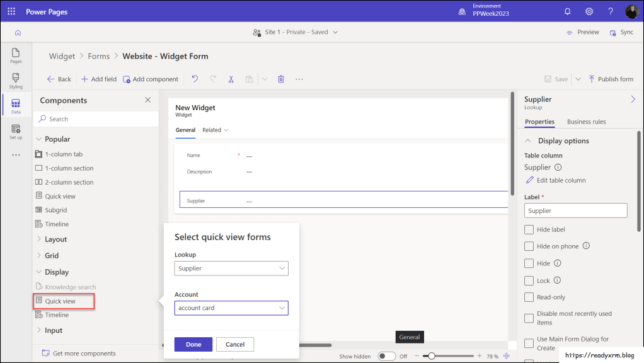
Task: Close the Components panel
Action: click(148, 100)
